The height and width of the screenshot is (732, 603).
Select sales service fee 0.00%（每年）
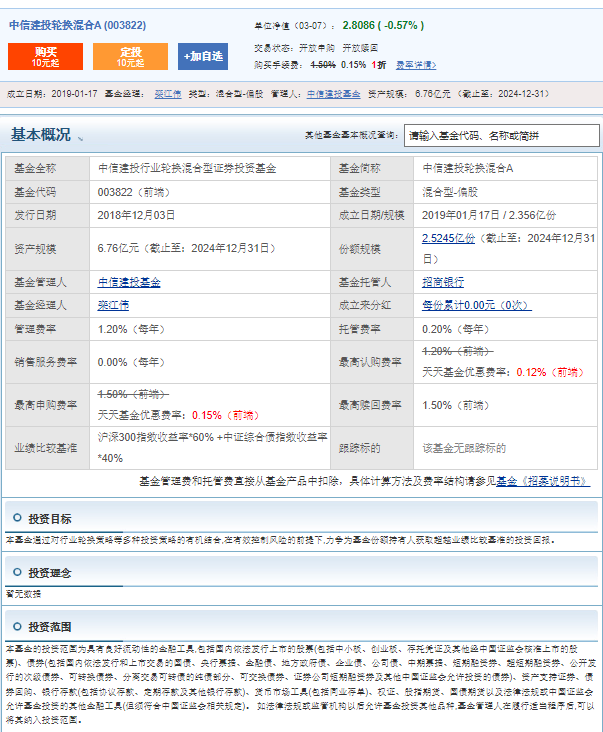tap(131, 362)
